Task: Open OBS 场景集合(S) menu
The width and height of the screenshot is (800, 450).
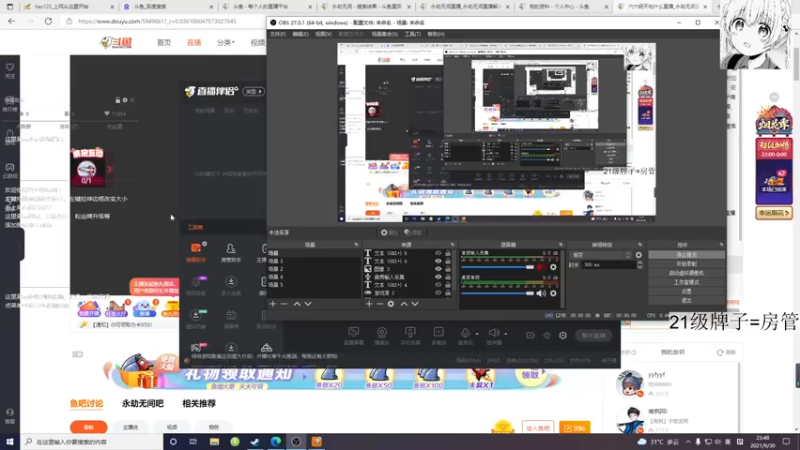Action: tap(385, 34)
